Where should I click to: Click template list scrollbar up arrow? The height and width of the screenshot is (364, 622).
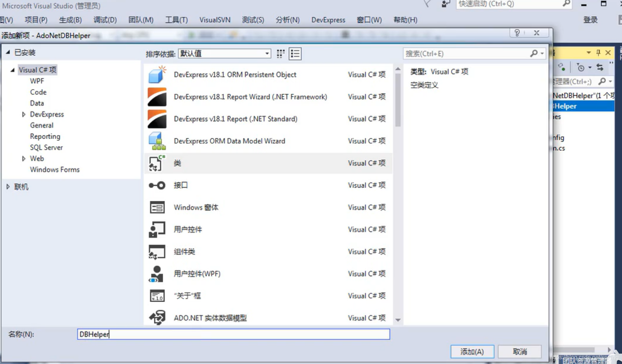(x=398, y=69)
